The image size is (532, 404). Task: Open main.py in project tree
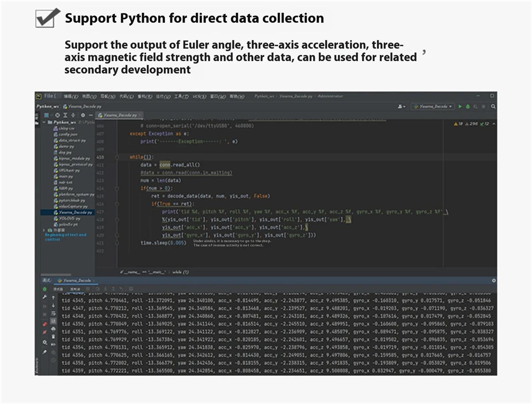click(66, 176)
